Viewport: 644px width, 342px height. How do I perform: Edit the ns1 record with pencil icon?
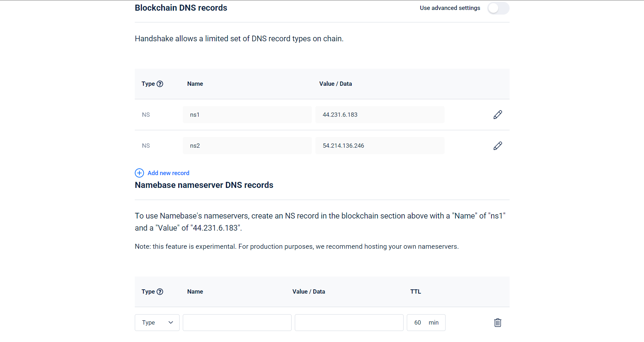(497, 115)
